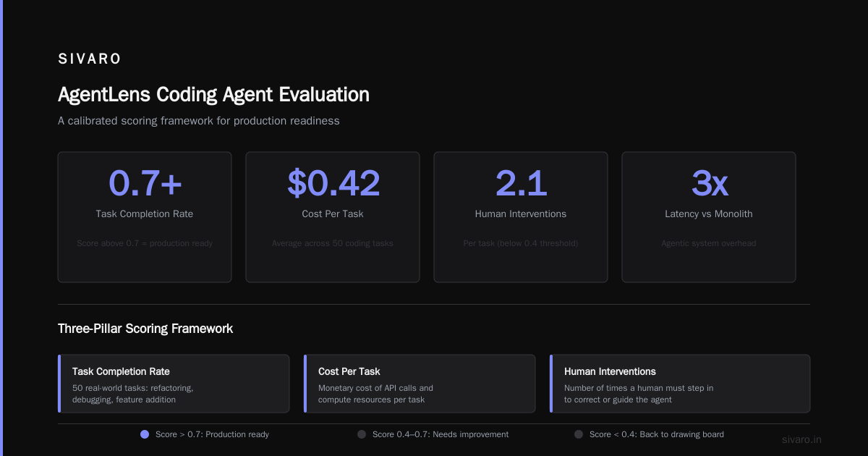Click the SIVARO logo text
This screenshot has width=868, height=456.
click(90, 59)
